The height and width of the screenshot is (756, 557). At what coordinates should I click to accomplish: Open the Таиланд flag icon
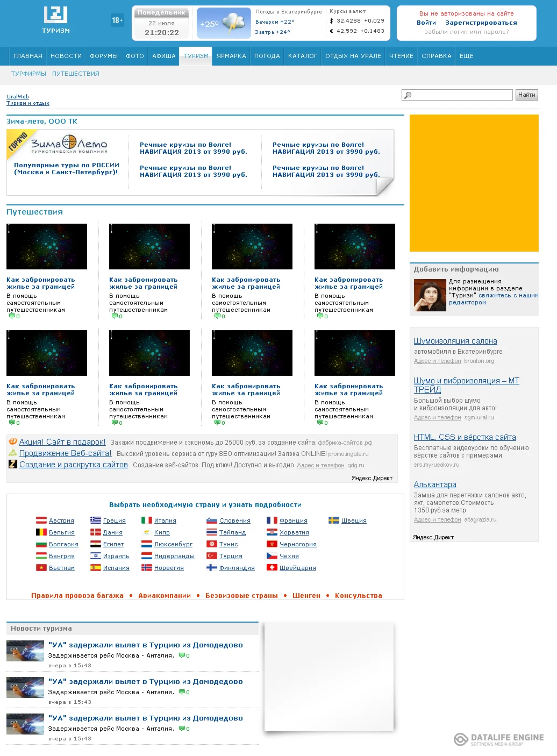click(212, 532)
